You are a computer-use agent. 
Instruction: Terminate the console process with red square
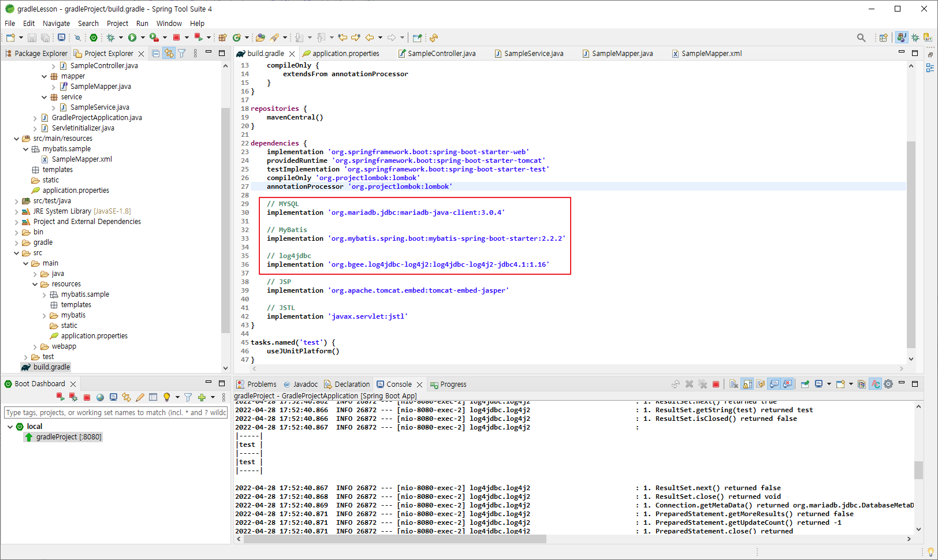click(x=716, y=384)
